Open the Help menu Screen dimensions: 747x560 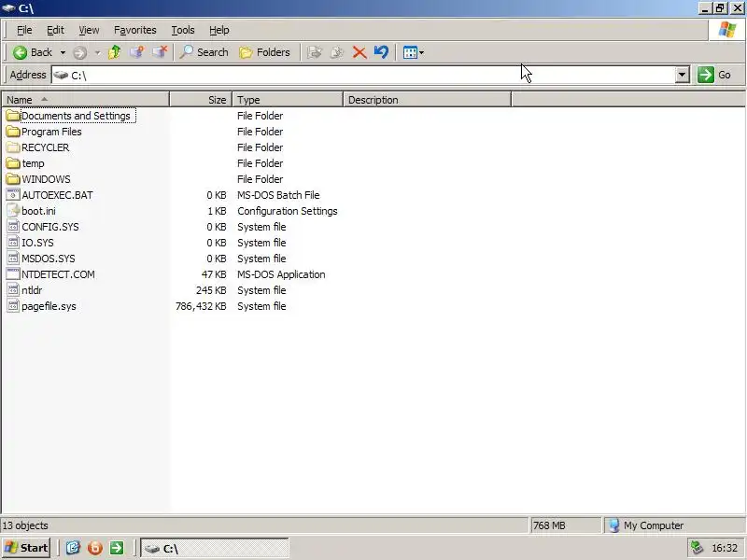pyautogui.click(x=219, y=30)
